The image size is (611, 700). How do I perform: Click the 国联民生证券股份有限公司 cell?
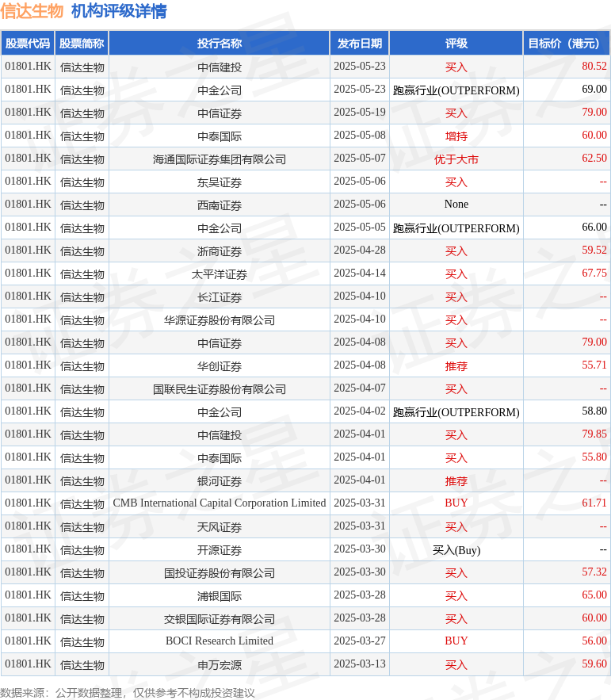[220, 389]
